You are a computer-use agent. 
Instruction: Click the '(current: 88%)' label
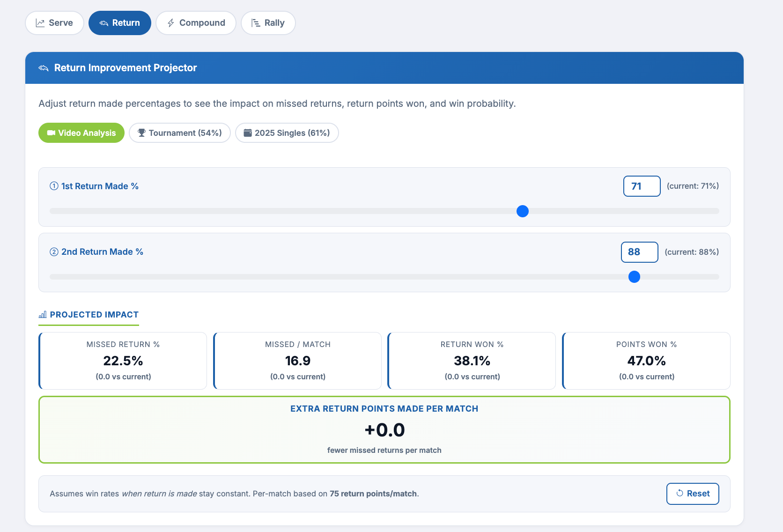692,252
